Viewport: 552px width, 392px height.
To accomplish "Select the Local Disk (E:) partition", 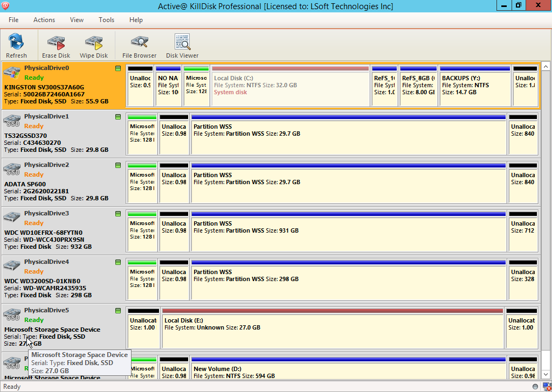I will 333,328.
